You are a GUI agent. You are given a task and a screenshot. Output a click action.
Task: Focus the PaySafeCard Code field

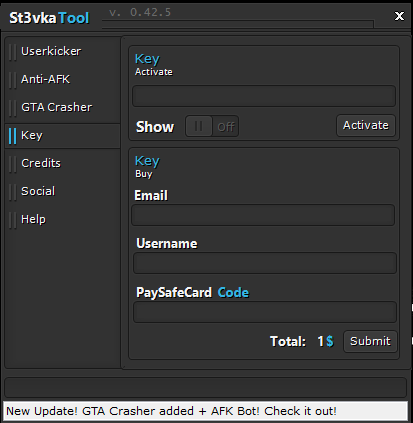point(265,312)
